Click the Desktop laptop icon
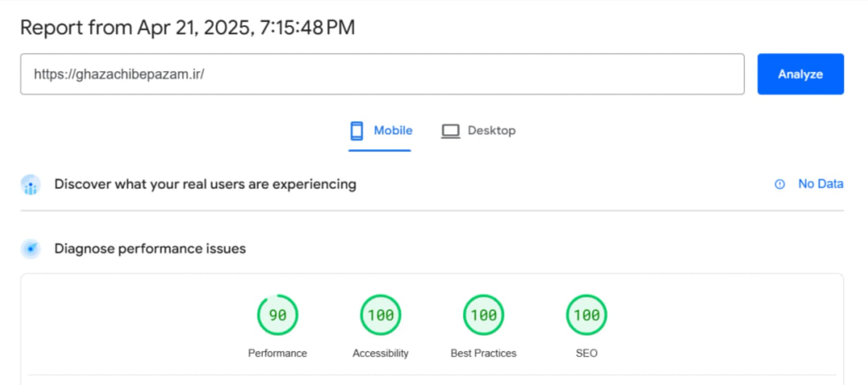 point(450,131)
